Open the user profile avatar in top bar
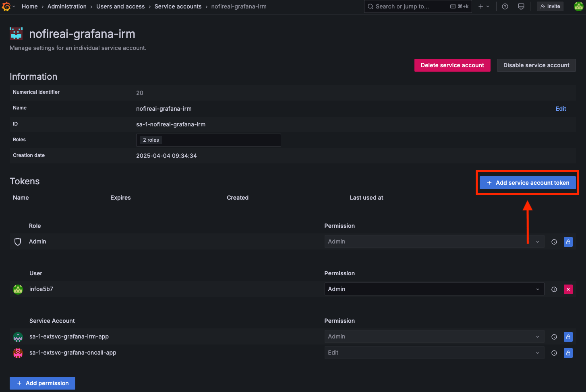586x392 pixels. 578,6
